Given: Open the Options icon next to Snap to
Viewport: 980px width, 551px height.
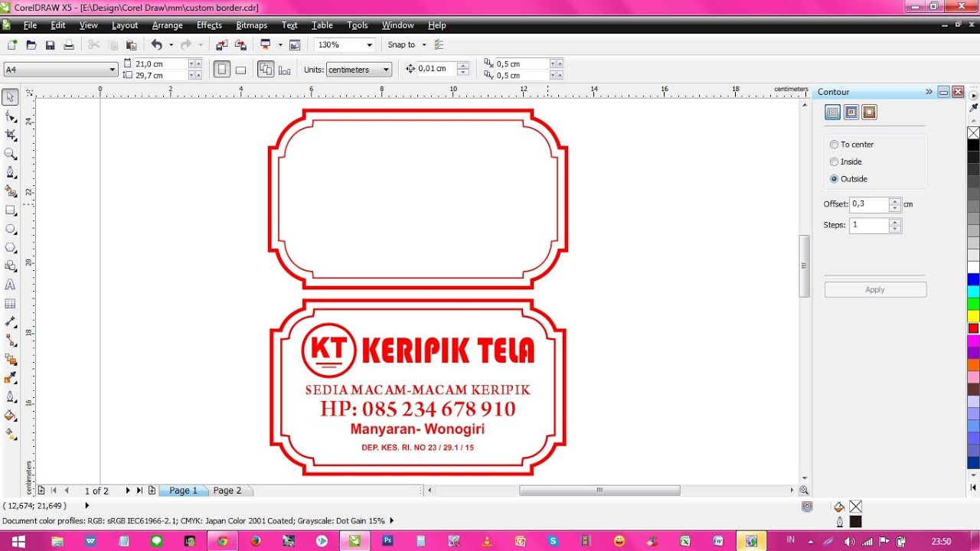Looking at the screenshot, I should click(x=439, y=45).
